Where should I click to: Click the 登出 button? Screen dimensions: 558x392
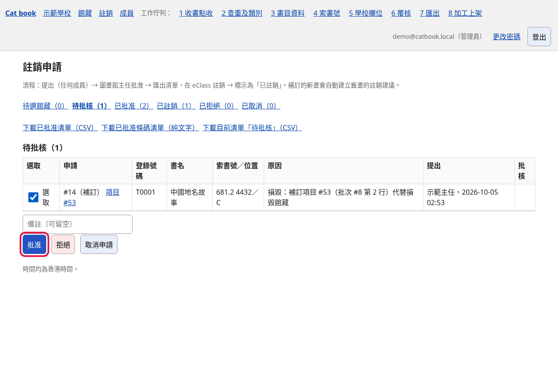(x=539, y=37)
